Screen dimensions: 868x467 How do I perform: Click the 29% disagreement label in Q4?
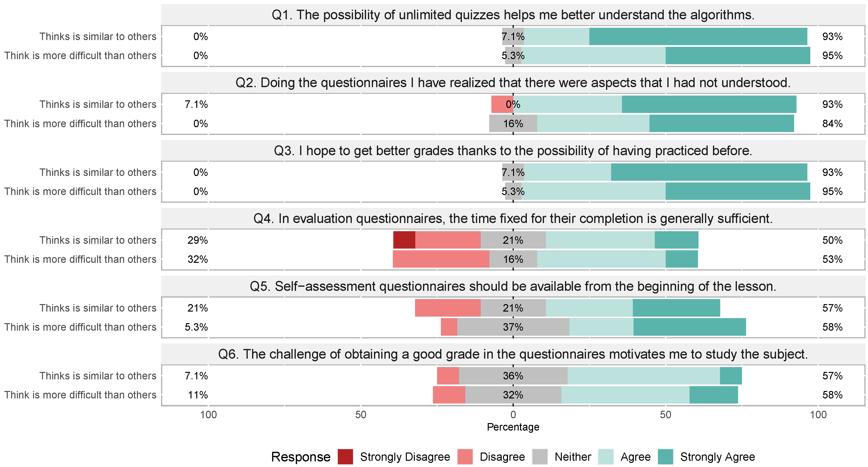(x=198, y=240)
